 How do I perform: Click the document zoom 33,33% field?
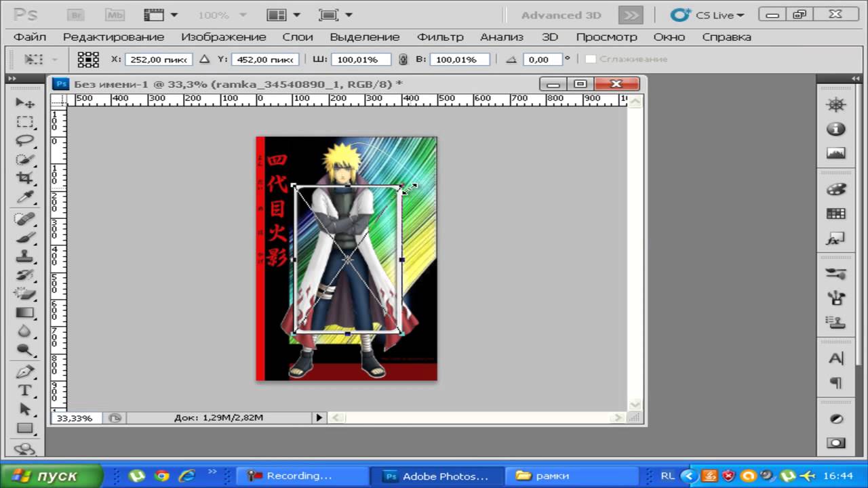(x=76, y=418)
